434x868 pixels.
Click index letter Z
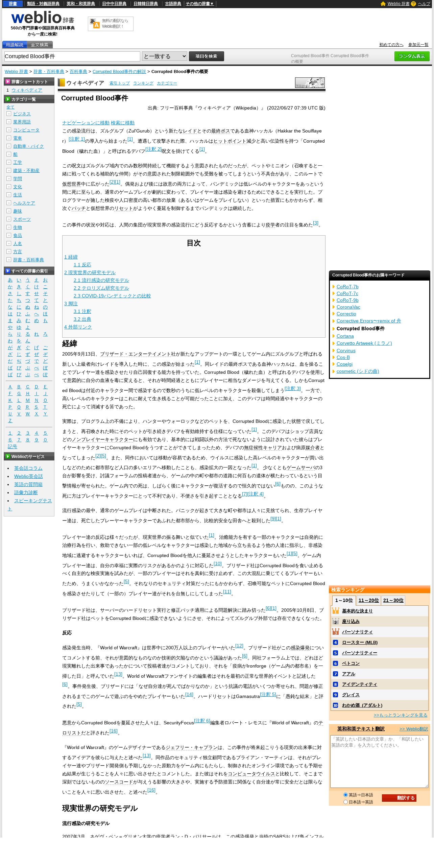(10, 420)
